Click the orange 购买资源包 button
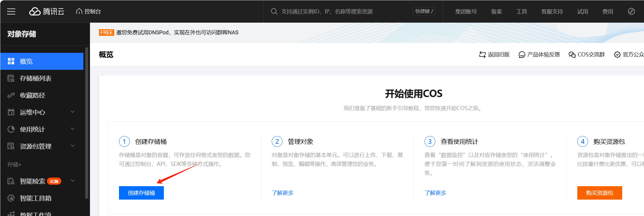The image size is (644, 216). pos(600,193)
